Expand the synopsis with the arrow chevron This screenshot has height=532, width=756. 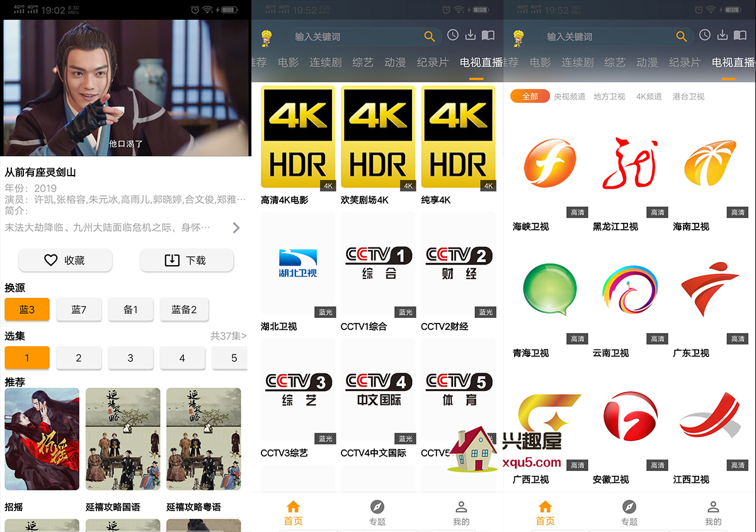coord(236,227)
